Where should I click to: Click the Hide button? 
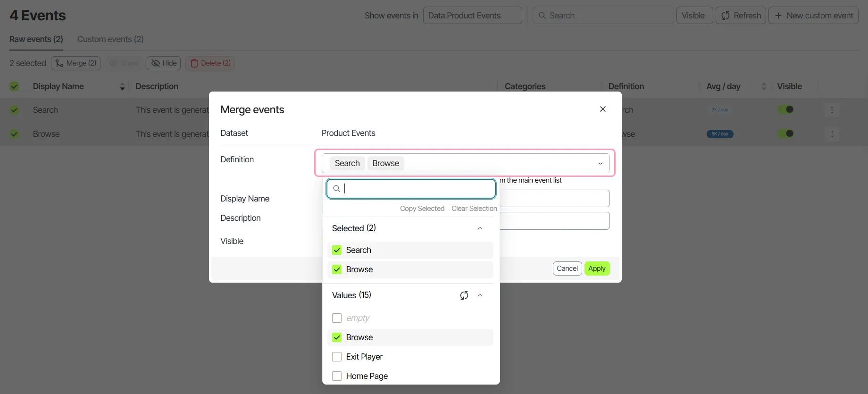pyautogui.click(x=164, y=63)
